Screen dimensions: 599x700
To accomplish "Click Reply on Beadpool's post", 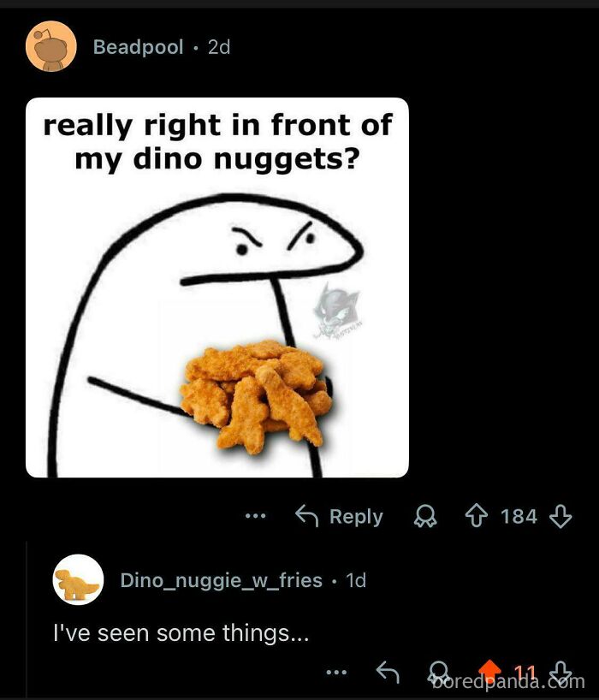I will 347,516.
